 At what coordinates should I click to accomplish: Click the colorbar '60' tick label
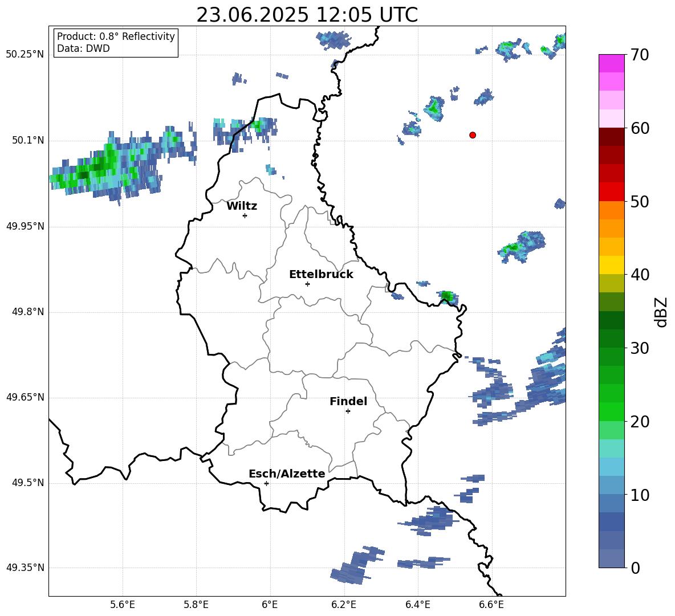(640, 128)
